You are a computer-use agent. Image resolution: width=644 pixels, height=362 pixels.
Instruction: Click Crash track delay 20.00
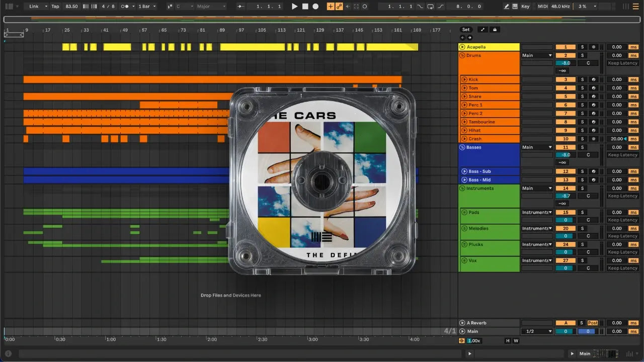[x=616, y=139]
